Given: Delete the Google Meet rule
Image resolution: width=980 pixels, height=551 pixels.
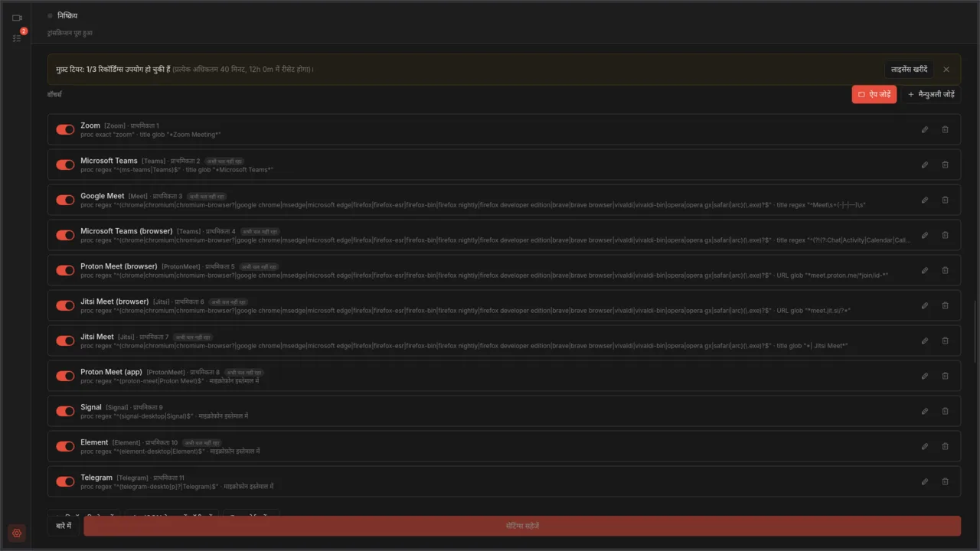Looking at the screenshot, I should pyautogui.click(x=945, y=200).
